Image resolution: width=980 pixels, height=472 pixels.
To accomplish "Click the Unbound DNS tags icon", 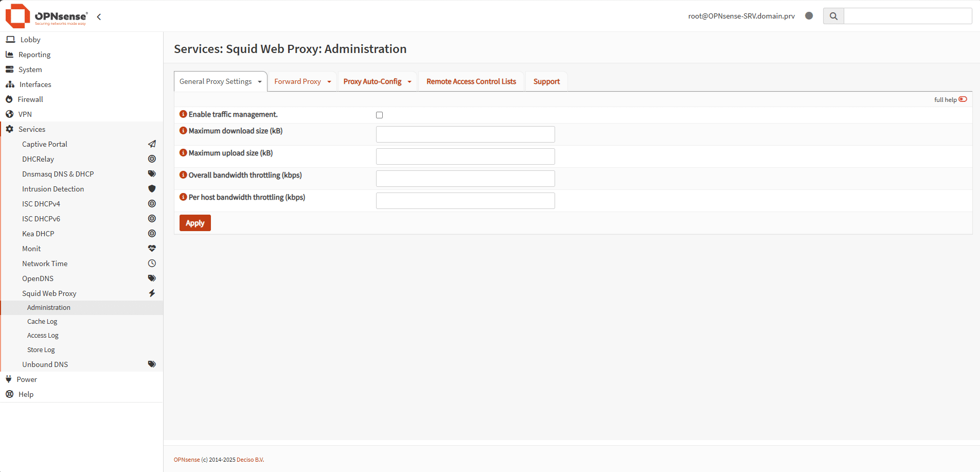I will click(x=152, y=364).
